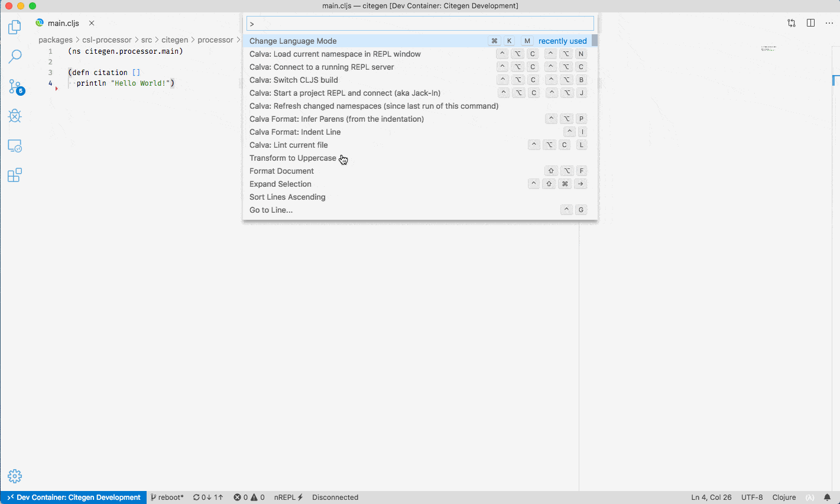
Task: Switch to the main.cljs tab
Action: pos(63,23)
